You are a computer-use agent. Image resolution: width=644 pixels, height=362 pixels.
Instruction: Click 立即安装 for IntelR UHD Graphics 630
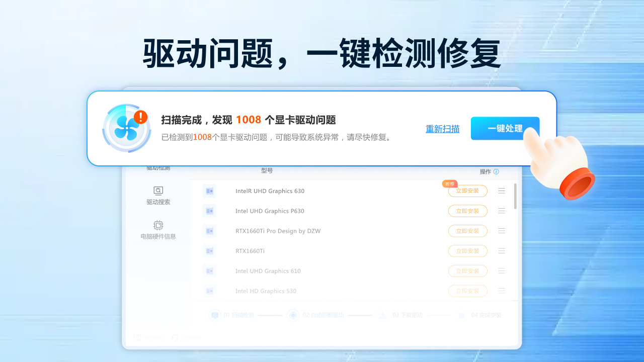coord(468,191)
